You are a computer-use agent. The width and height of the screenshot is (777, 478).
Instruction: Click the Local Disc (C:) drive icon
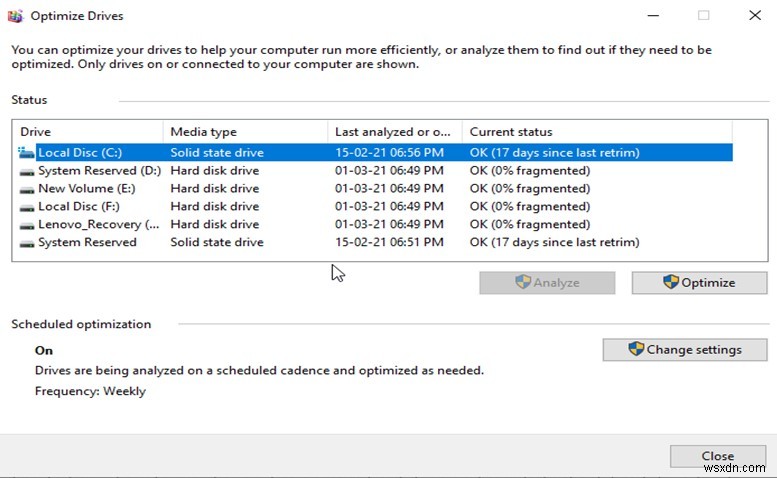point(26,153)
